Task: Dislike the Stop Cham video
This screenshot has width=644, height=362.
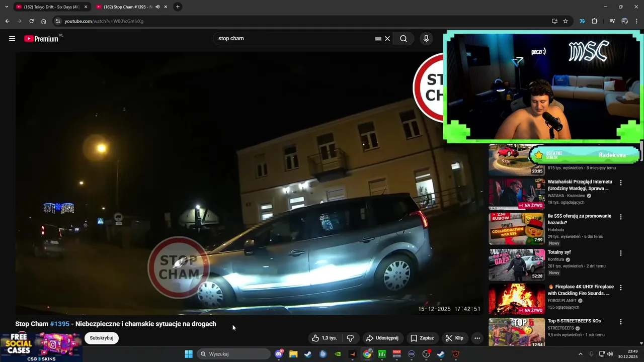Action: click(351, 338)
